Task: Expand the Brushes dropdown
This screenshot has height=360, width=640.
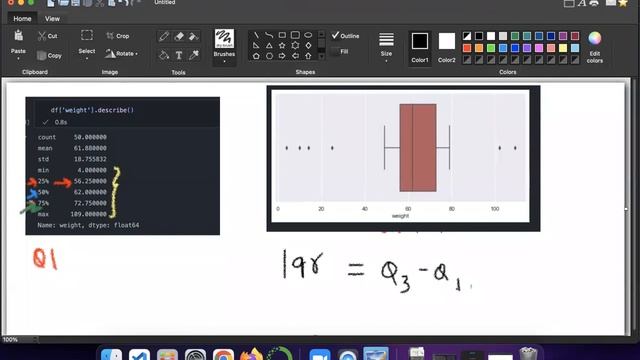Action: tap(224, 61)
